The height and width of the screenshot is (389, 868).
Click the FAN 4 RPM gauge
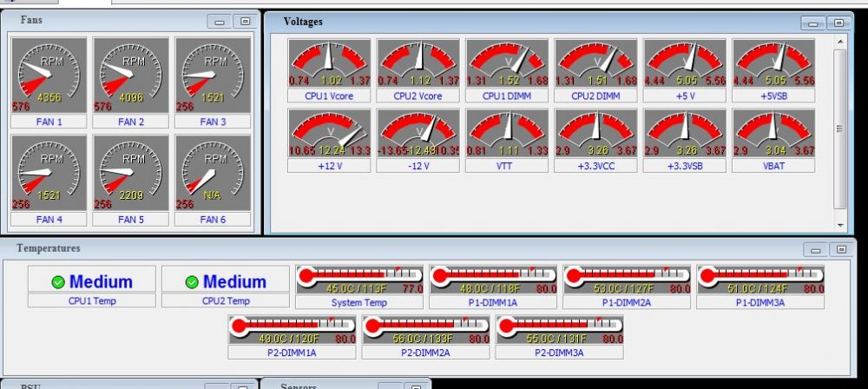pyautogui.click(x=49, y=172)
